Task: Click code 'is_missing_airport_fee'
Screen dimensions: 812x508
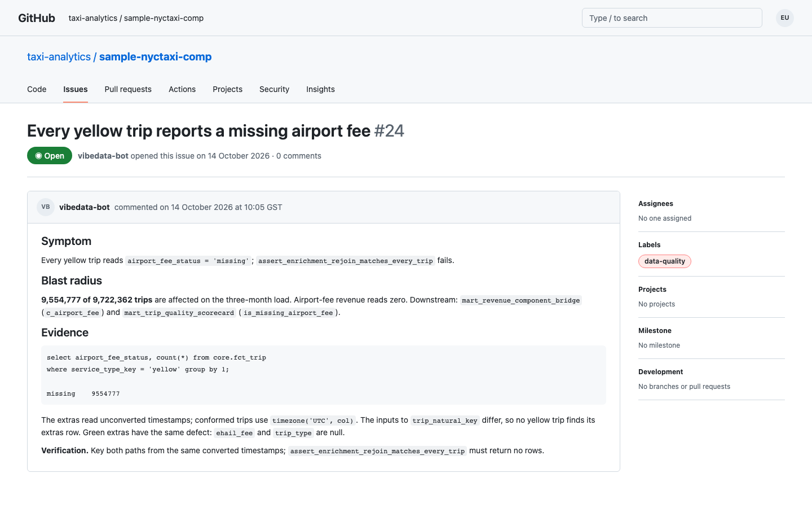Action: coord(288,313)
